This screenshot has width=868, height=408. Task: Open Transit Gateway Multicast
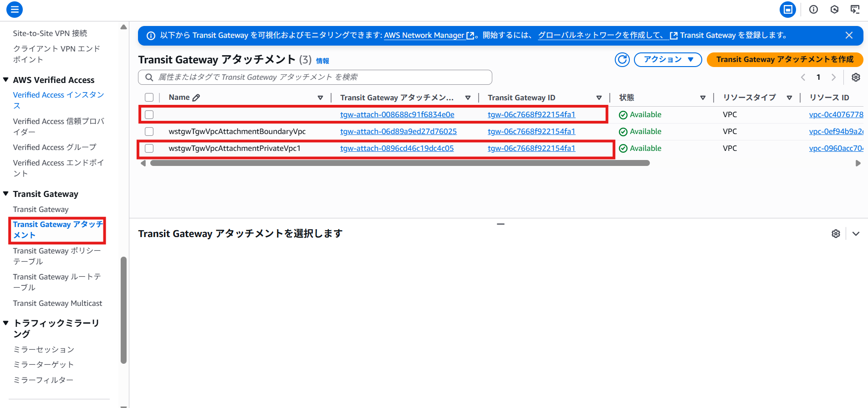pyautogui.click(x=57, y=304)
